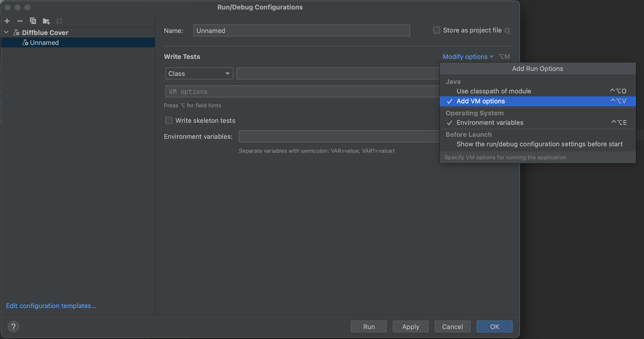Click the Add New Configuration plus icon
Image resolution: width=644 pixels, height=339 pixels.
pos(7,21)
